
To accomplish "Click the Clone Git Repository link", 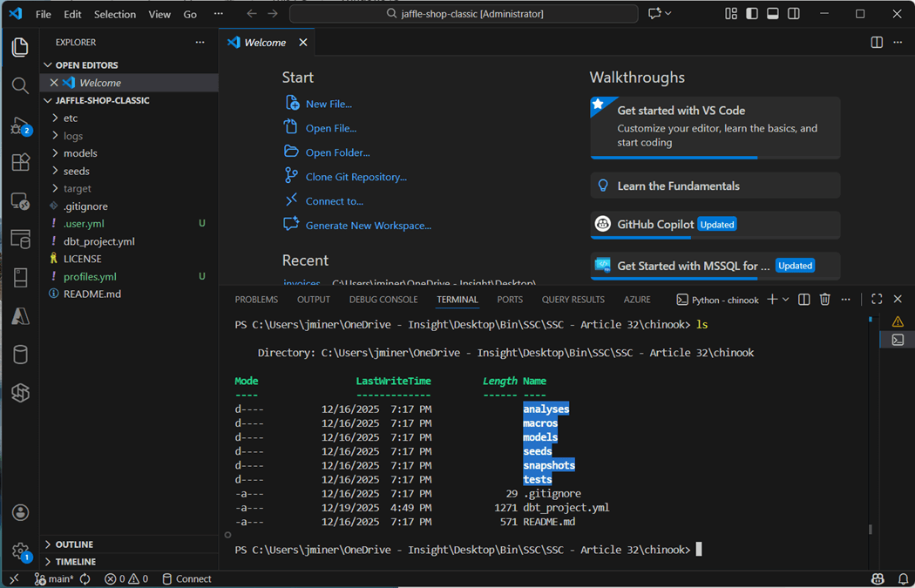I will [x=356, y=177].
